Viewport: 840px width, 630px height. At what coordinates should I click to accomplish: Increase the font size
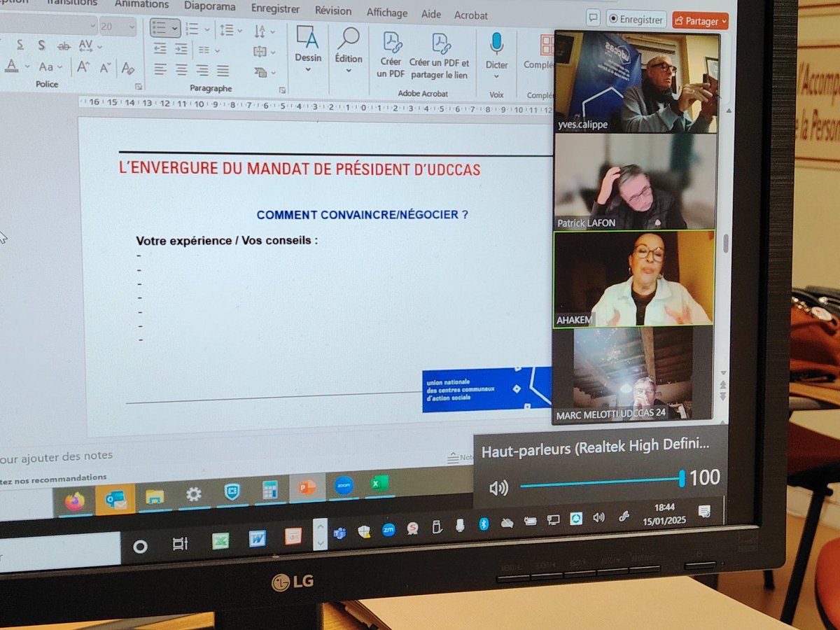83,67
